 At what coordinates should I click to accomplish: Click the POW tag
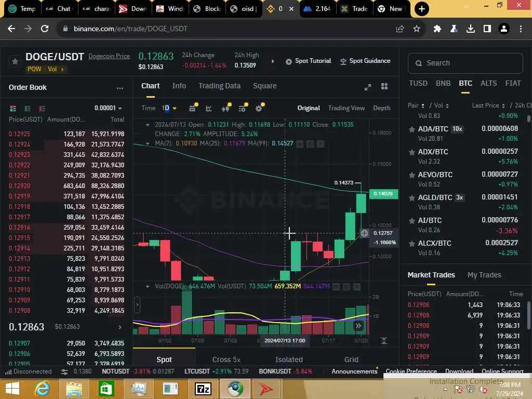point(34,69)
